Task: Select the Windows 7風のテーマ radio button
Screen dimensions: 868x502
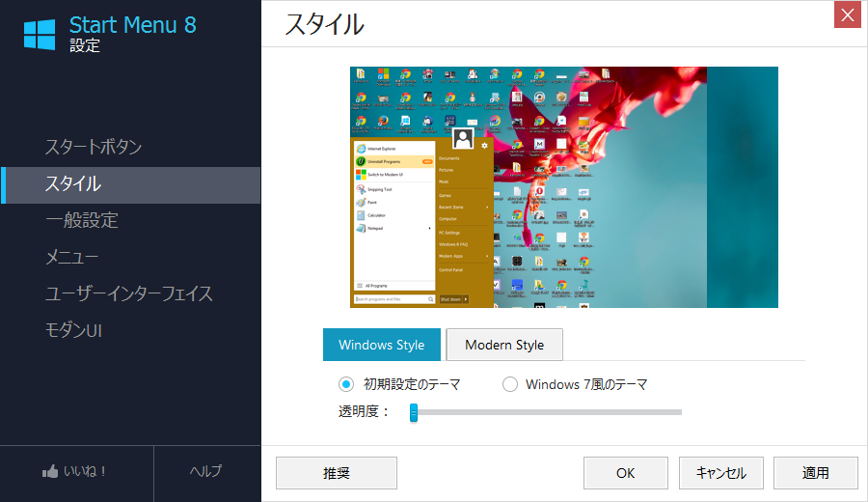Action: [510, 384]
